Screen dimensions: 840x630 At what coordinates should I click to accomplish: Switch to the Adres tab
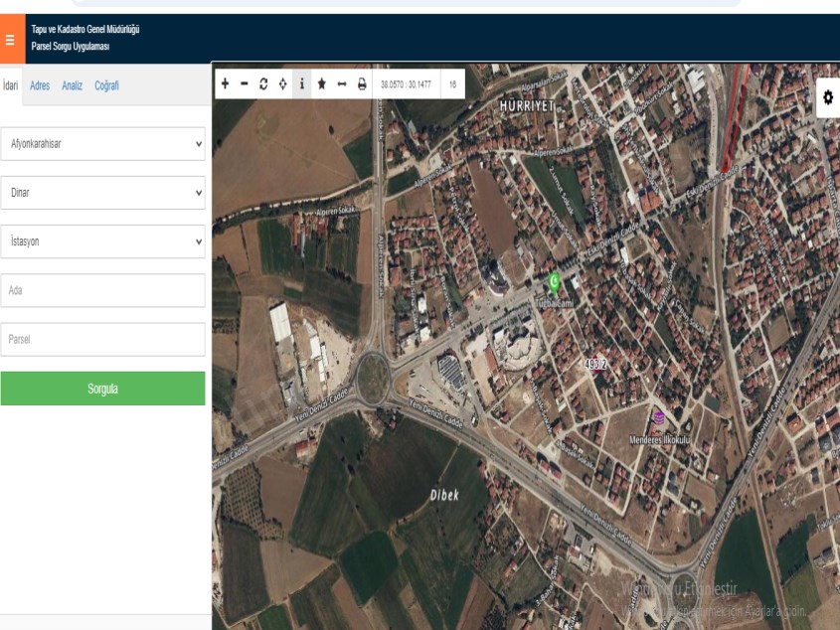[40, 85]
